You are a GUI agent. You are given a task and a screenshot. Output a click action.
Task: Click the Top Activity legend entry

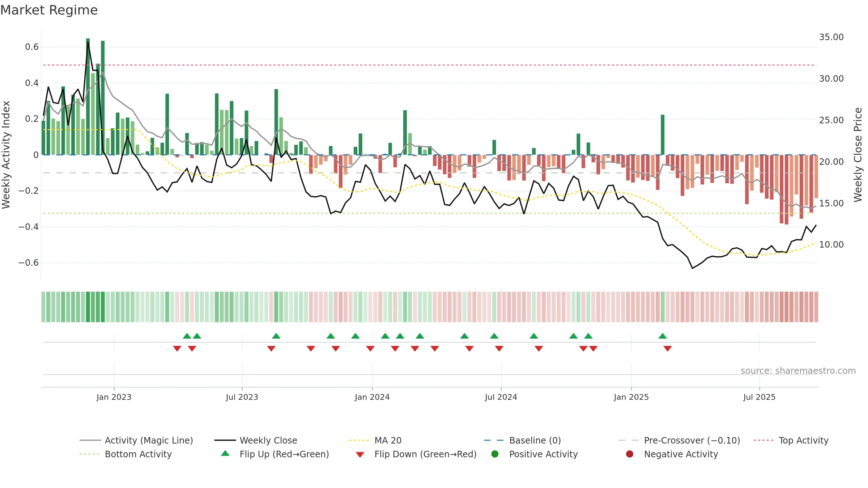tap(791, 440)
